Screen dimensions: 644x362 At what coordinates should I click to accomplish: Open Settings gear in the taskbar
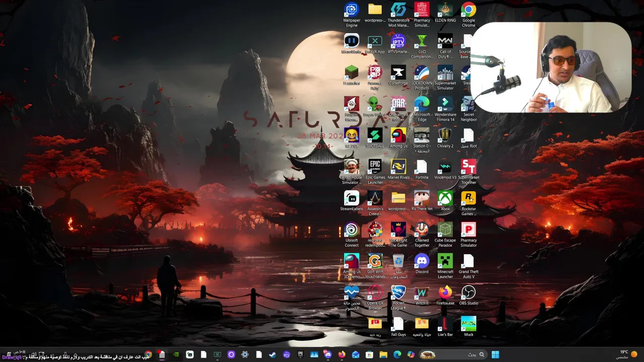pyautogui.click(x=245, y=354)
